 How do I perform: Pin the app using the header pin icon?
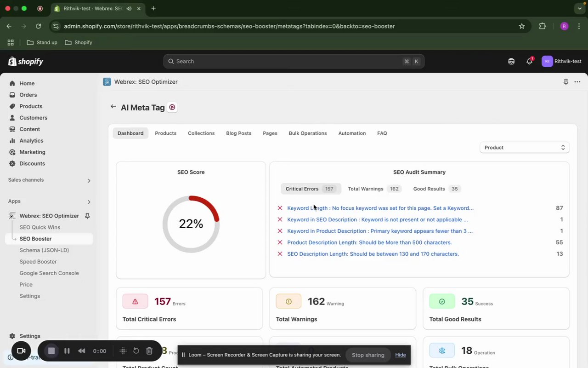coord(565,82)
